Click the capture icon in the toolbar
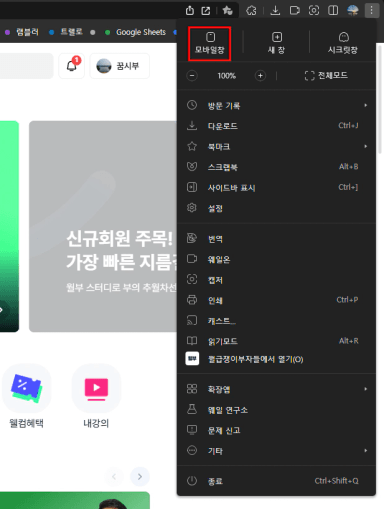 point(314,11)
